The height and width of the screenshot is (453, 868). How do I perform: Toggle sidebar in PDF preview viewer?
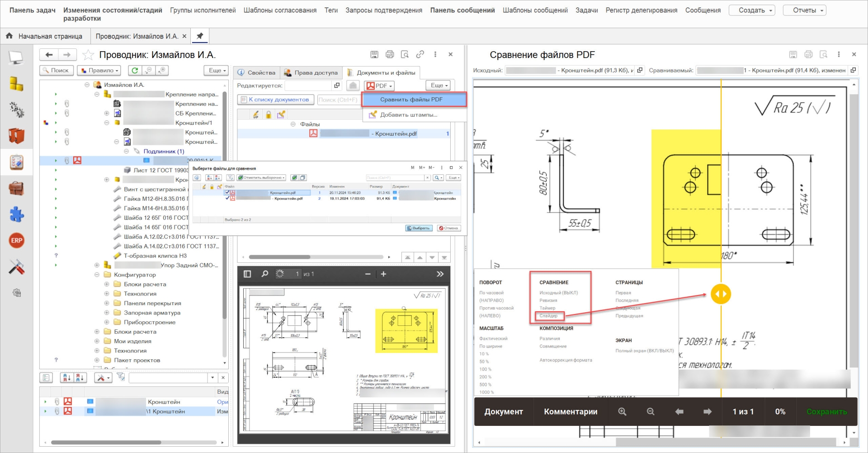(x=247, y=274)
